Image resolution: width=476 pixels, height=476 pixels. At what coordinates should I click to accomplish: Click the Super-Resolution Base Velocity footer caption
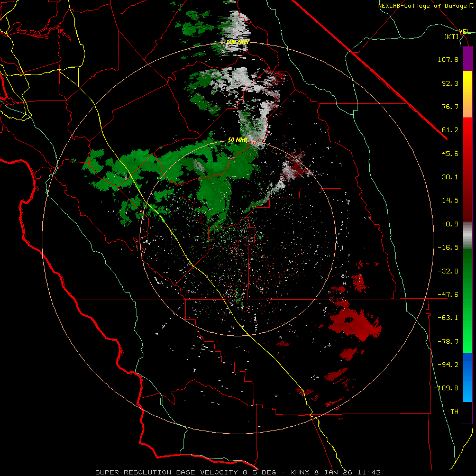(237, 472)
